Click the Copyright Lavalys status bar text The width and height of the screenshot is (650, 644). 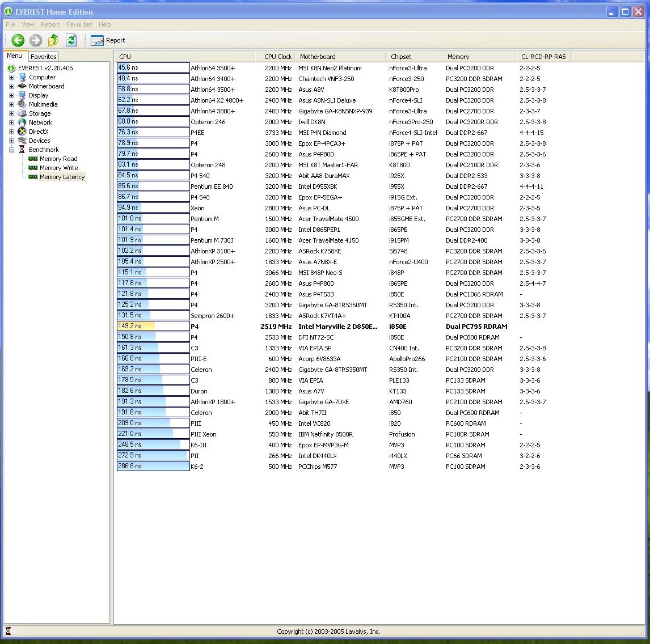point(328,632)
